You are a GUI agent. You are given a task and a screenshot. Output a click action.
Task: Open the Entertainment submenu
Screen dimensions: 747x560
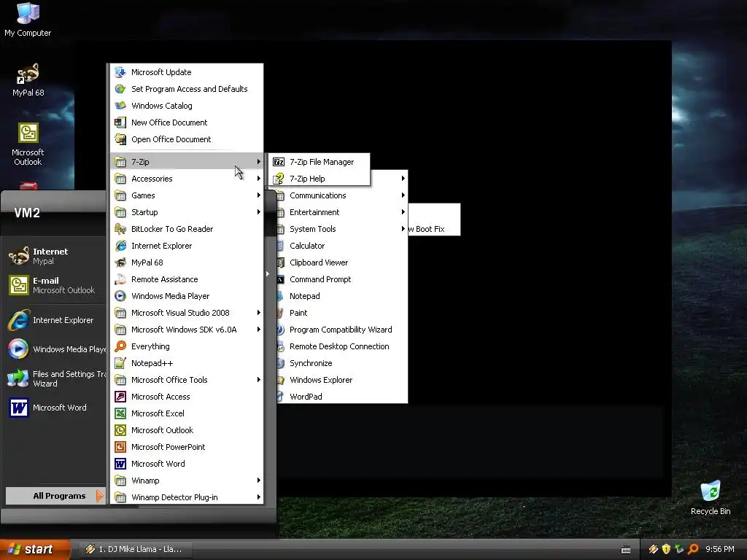tap(342, 212)
